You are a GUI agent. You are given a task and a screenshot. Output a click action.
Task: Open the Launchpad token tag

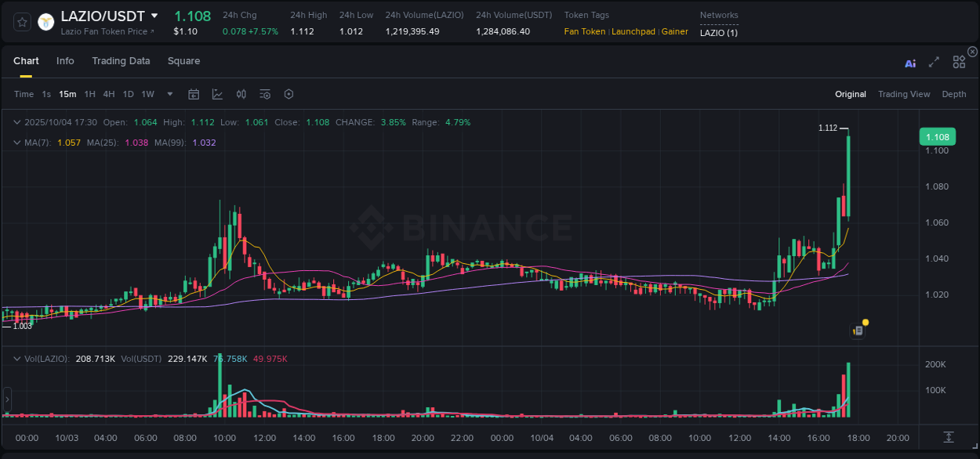tap(633, 32)
